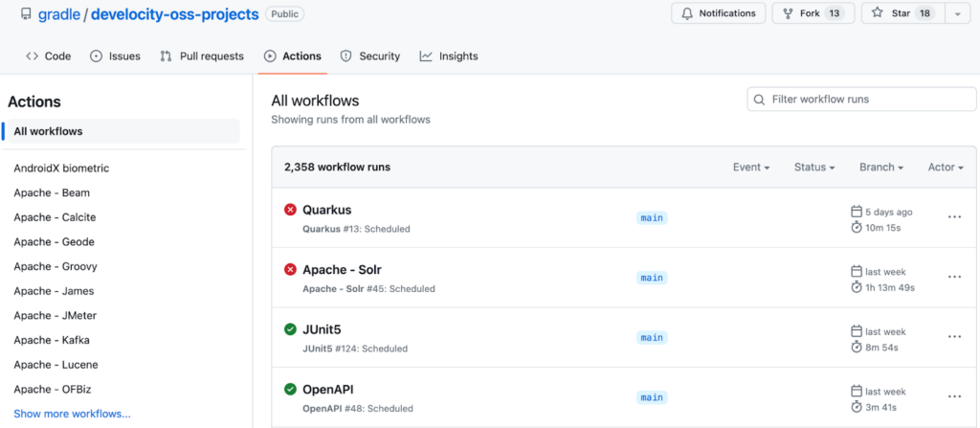Click the calendar icon in Quarkus row

click(857, 212)
